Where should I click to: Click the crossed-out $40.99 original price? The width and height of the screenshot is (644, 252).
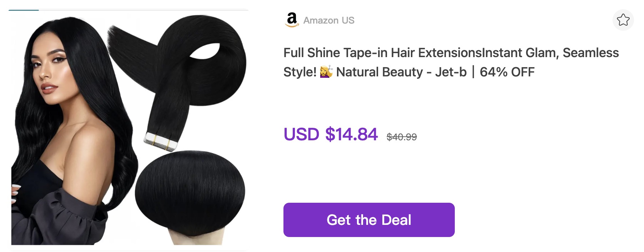[x=402, y=137]
